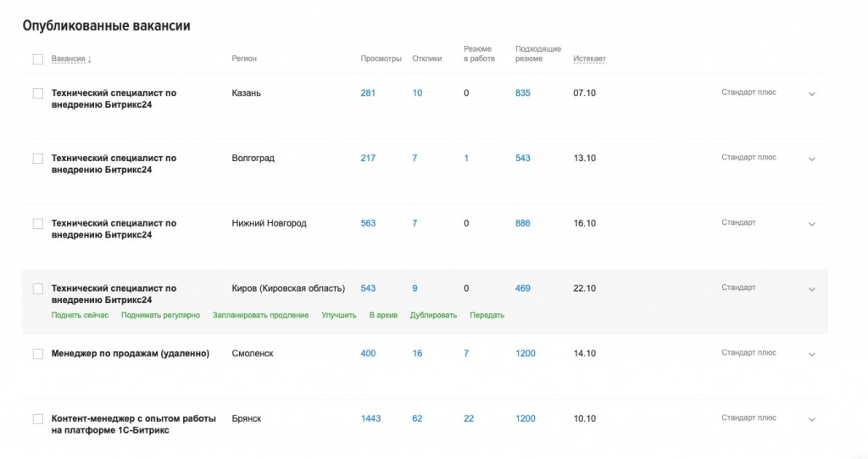Expand the Смоленск vacancy chevron
The width and height of the screenshot is (868, 459).
pyautogui.click(x=811, y=355)
